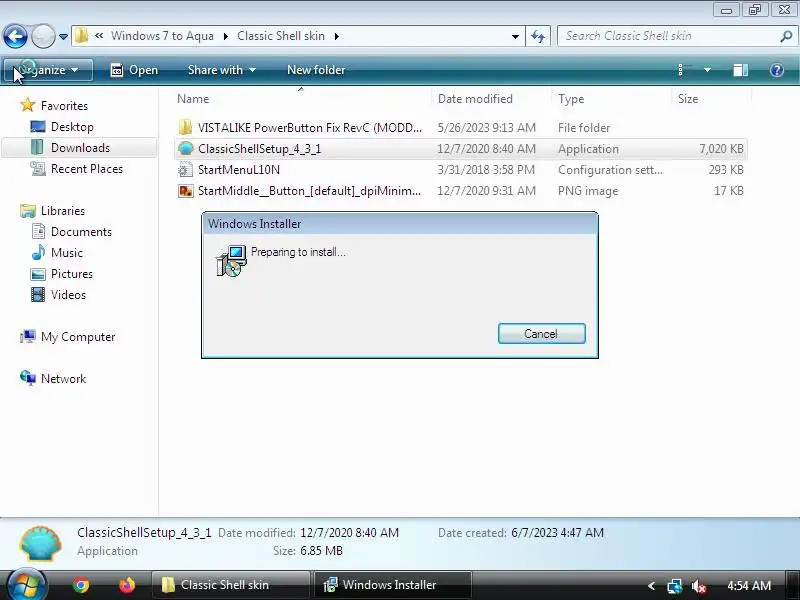Image resolution: width=800 pixels, height=600 pixels.
Task: Refresh the folder view
Action: click(x=538, y=36)
